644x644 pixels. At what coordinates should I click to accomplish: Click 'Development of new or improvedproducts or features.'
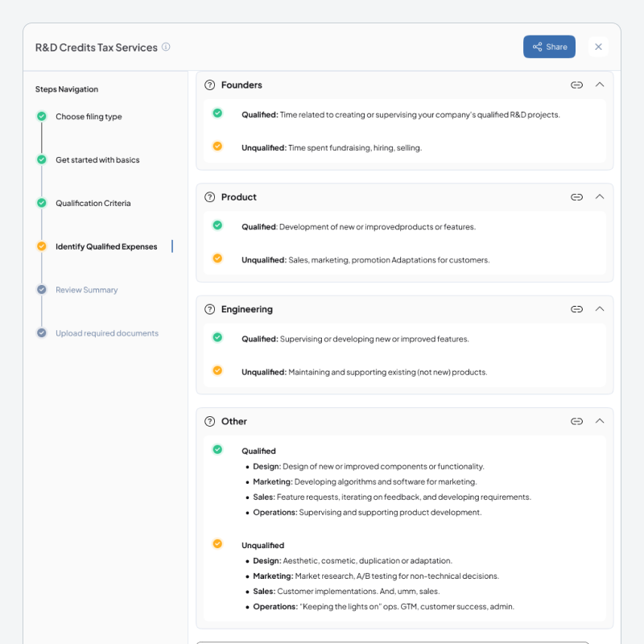click(378, 227)
